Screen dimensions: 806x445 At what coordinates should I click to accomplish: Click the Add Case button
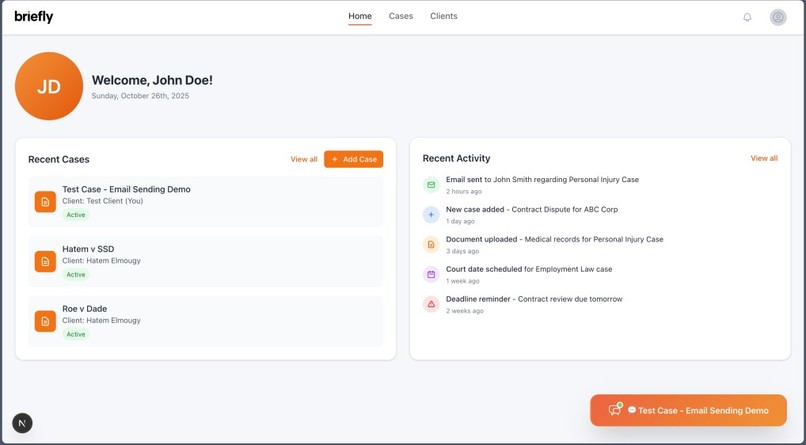pyautogui.click(x=354, y=159)
